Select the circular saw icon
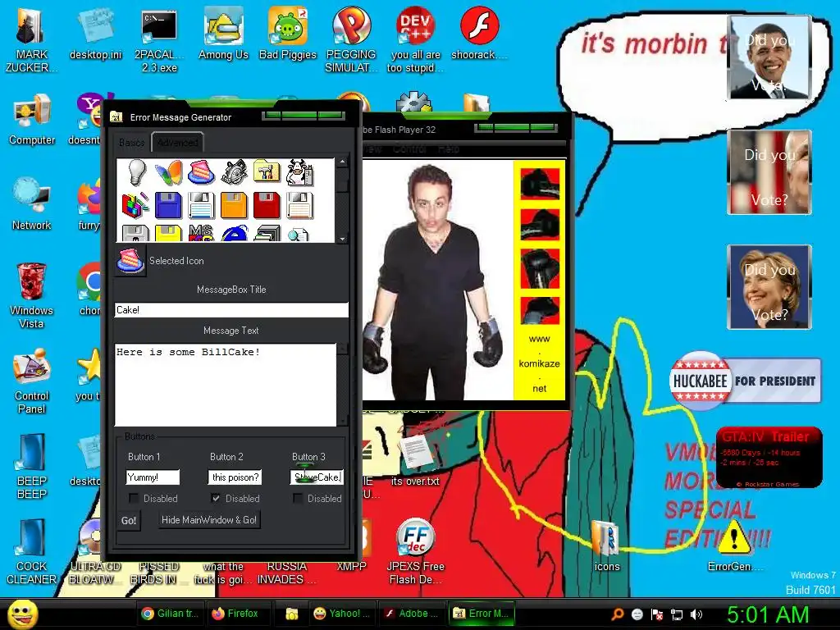The image size is (840, 630). click(x=234, y=172)
